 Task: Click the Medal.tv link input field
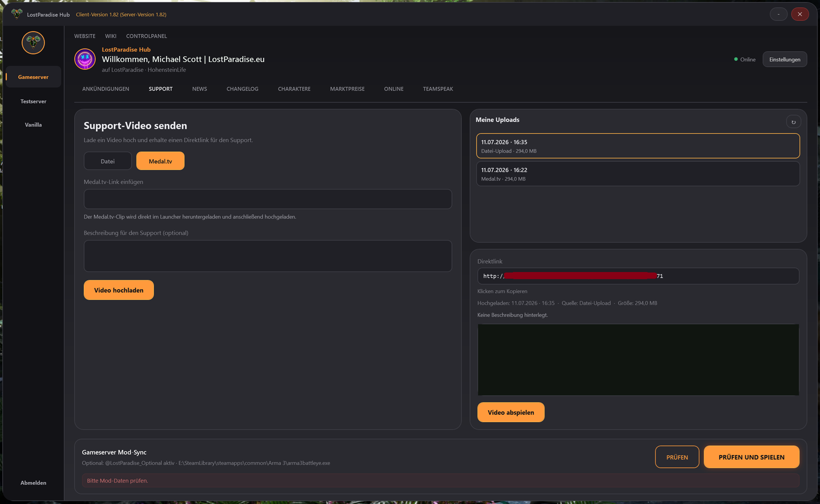267,199
